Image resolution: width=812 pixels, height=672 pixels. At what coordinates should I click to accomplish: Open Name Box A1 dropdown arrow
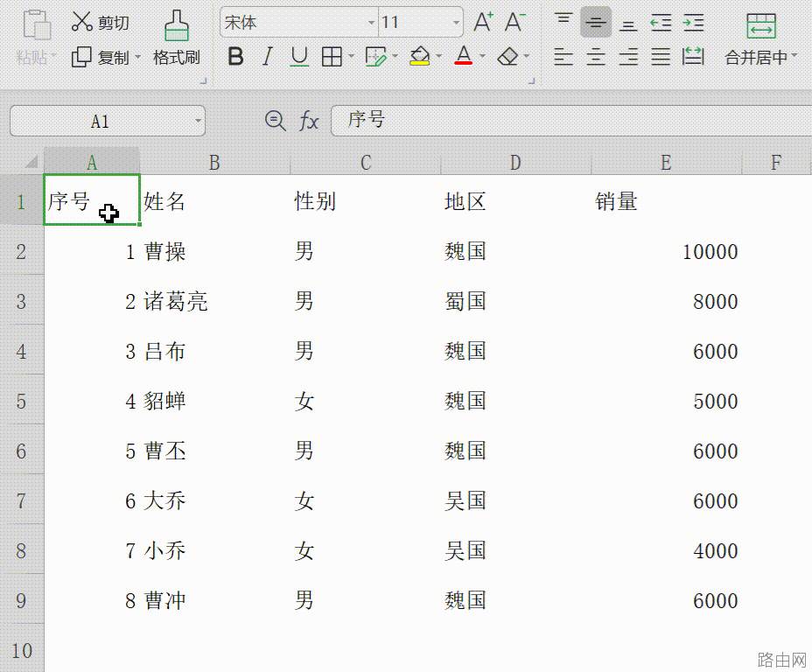pos(198,121)
